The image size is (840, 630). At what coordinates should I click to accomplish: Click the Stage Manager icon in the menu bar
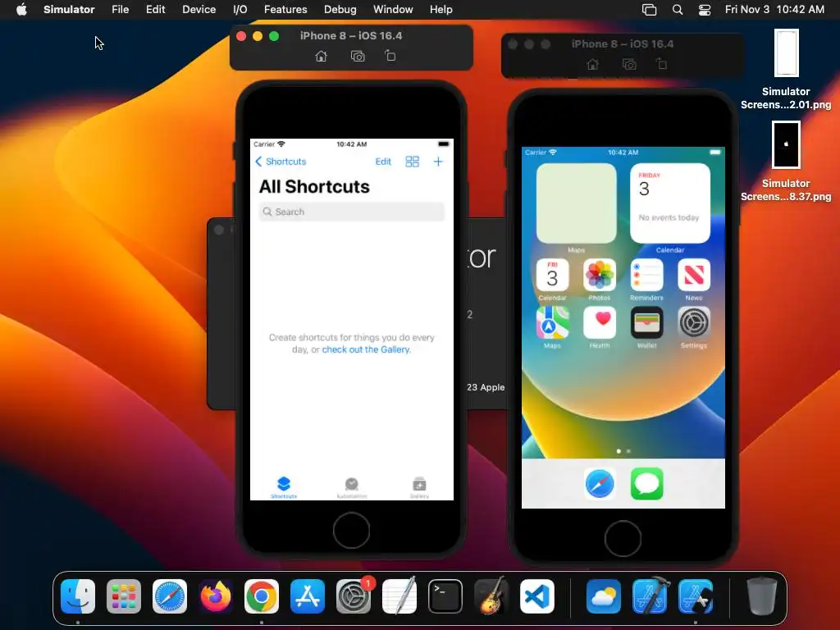[x=650, y=10]
